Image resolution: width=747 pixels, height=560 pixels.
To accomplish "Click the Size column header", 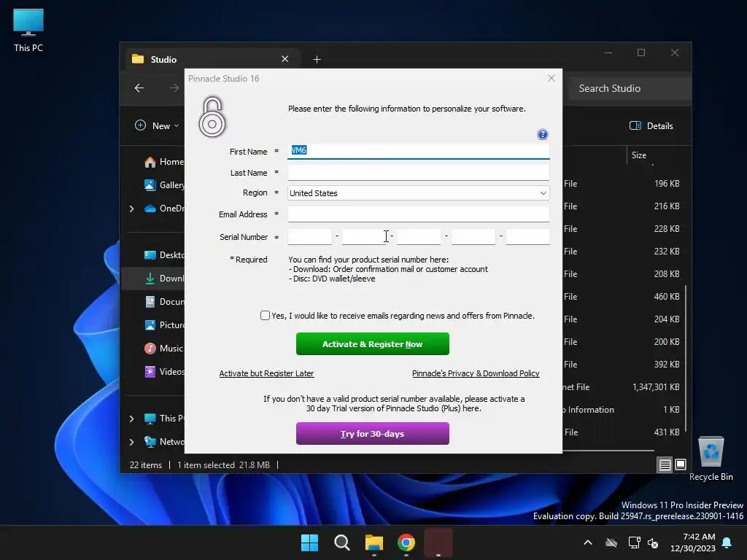I will click(x=639, y=155).
